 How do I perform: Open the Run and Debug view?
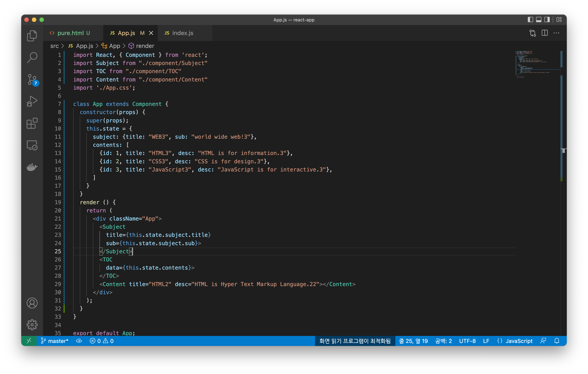pyautogui.click(x=32, y=101)
